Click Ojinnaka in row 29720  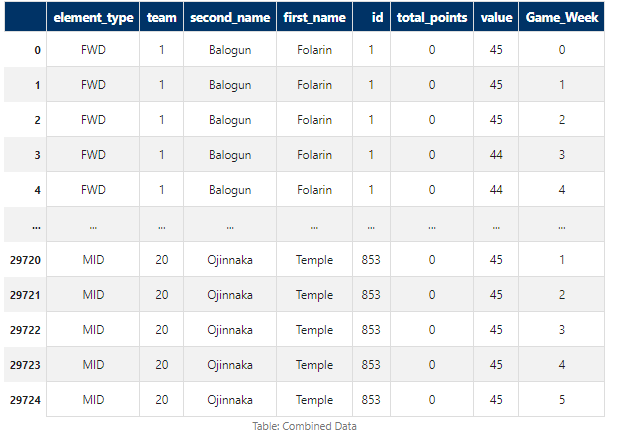tap(230, 260)
